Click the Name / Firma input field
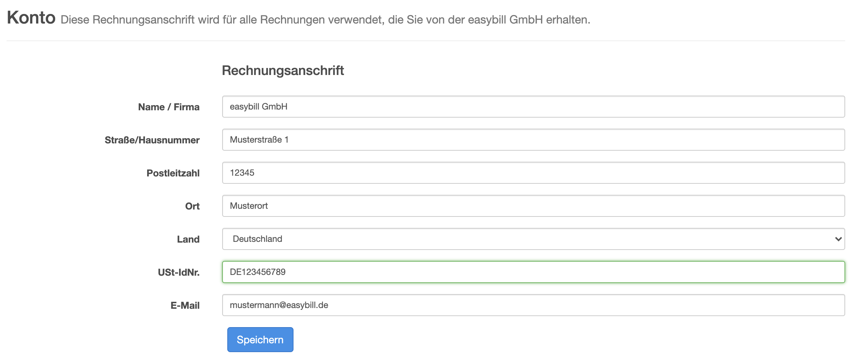 533,107
